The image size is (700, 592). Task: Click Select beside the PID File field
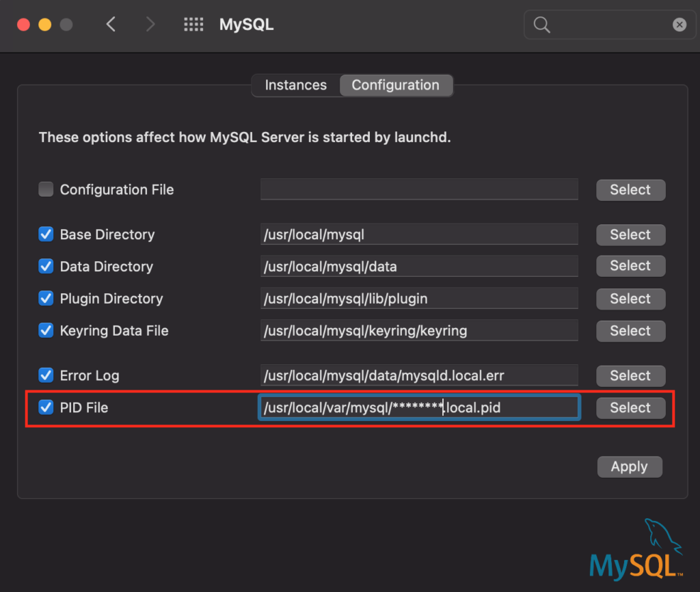[630, 407]
